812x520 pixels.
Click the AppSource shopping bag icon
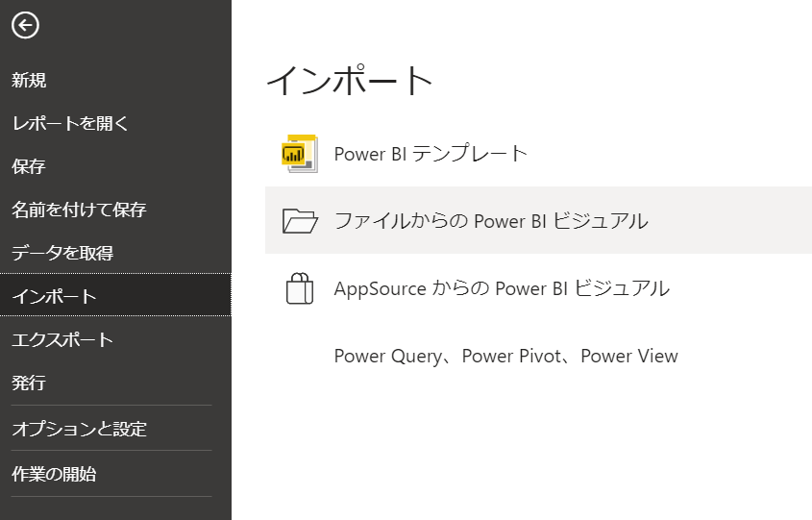tap(300, 288)
